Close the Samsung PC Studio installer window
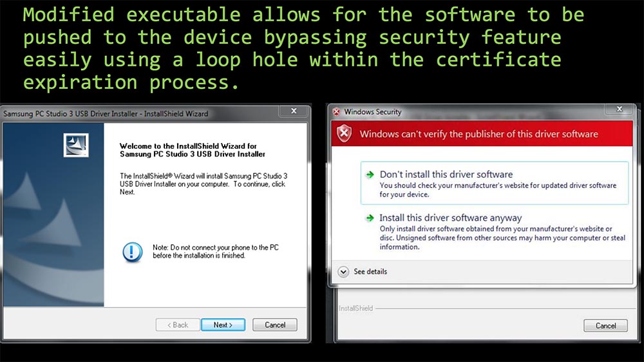644x362 pixels. (294, 111)
